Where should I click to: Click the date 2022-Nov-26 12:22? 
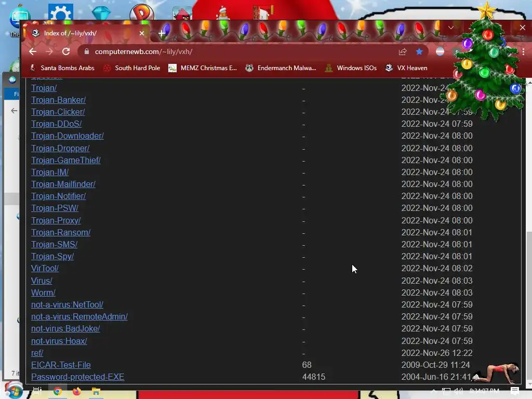pos(436,353)
